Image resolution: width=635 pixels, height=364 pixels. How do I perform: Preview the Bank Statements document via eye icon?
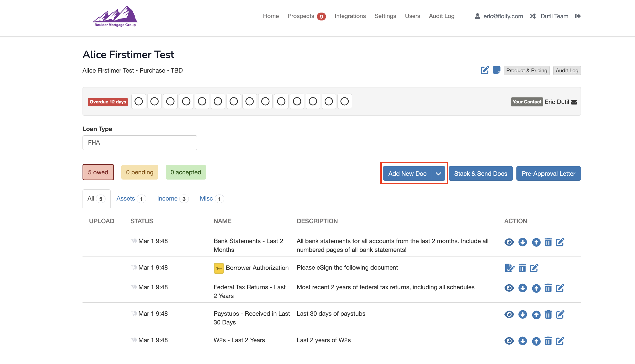click(x=509, y=242)
